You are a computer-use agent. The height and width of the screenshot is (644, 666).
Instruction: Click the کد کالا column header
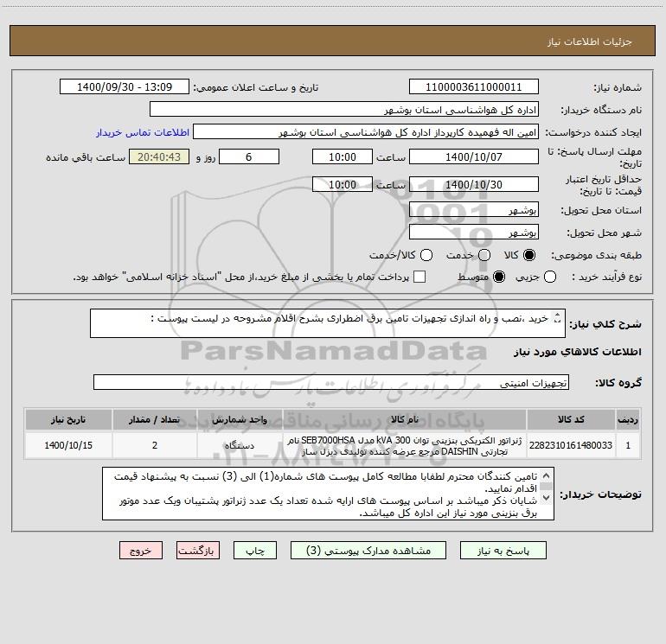click(x=571, y=420)
